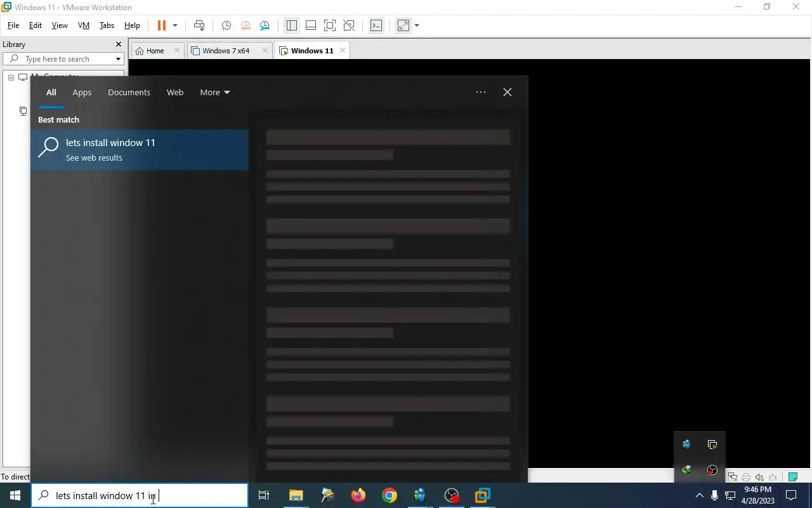Open the pinned app with the pencil and ruler icon

coord(327,495)
